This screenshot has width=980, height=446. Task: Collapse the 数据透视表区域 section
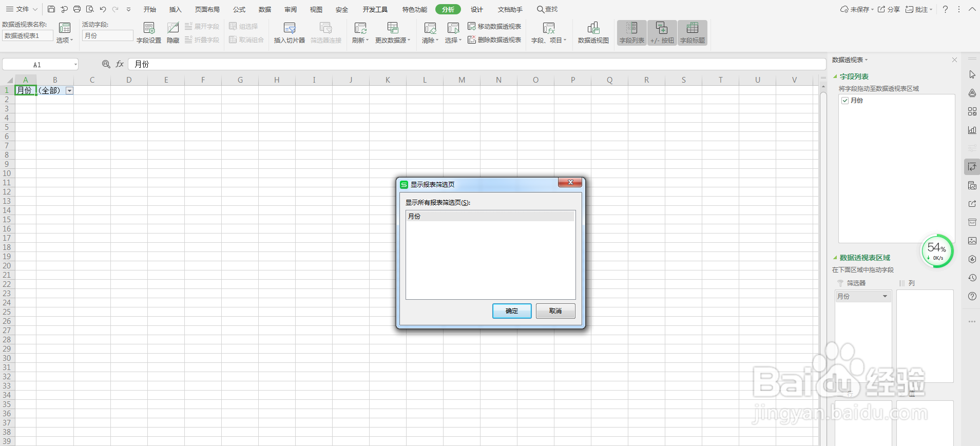click(835, 258)
